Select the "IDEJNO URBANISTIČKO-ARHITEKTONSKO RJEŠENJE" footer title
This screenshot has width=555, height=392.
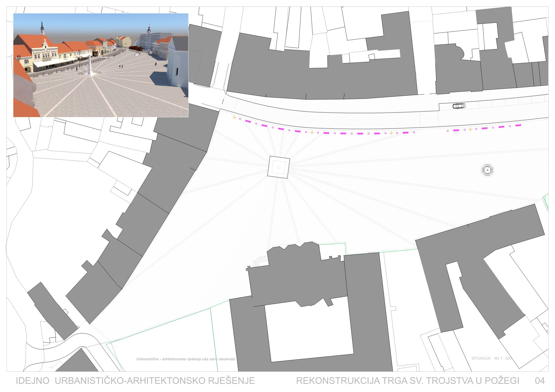tap(135, 381)
